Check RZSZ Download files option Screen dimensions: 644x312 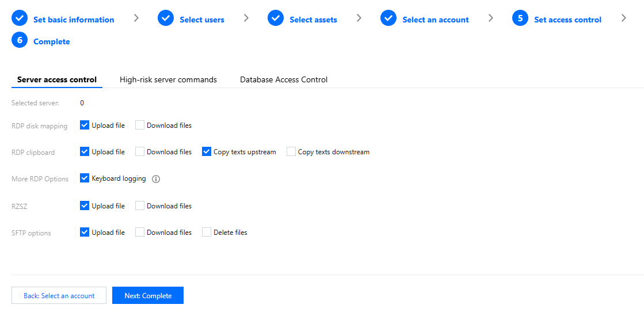click(x=140, y=206)
